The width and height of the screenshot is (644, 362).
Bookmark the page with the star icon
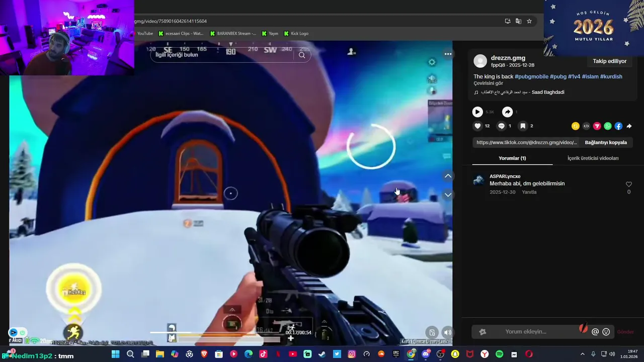529,21
